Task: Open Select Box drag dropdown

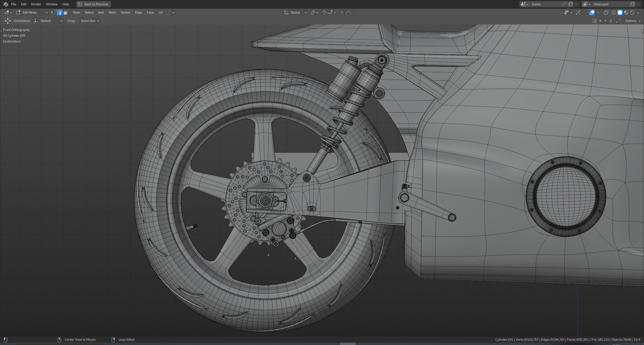Action: [90, 21]
